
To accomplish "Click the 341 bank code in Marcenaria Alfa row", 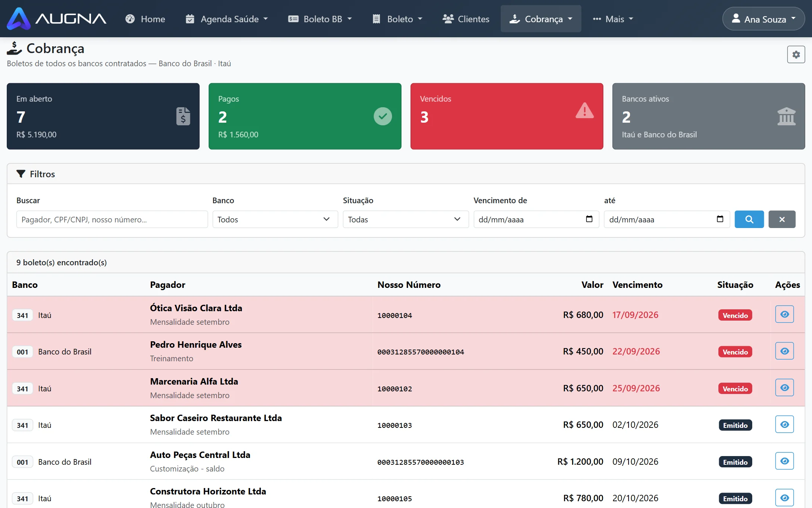I will tap(23, 389).
